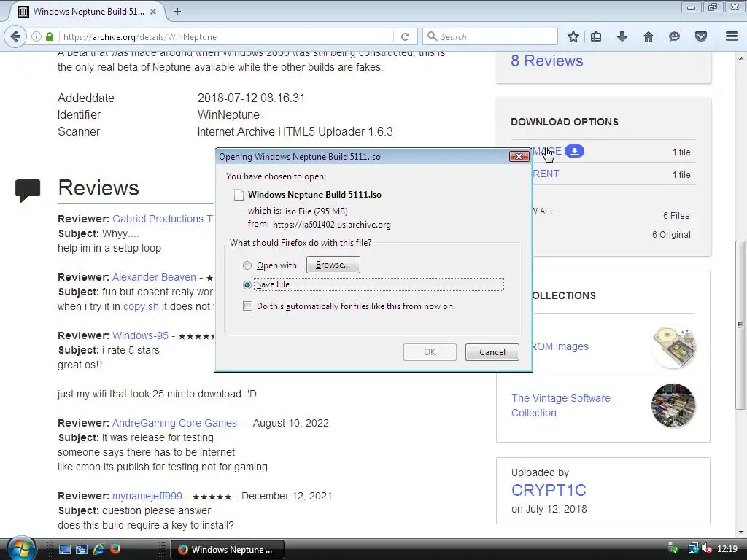Click the file name Windows Neptune Build 5111.iso
Image resolution: width=747 pixels, height=560 pixels.
point(314,194)
